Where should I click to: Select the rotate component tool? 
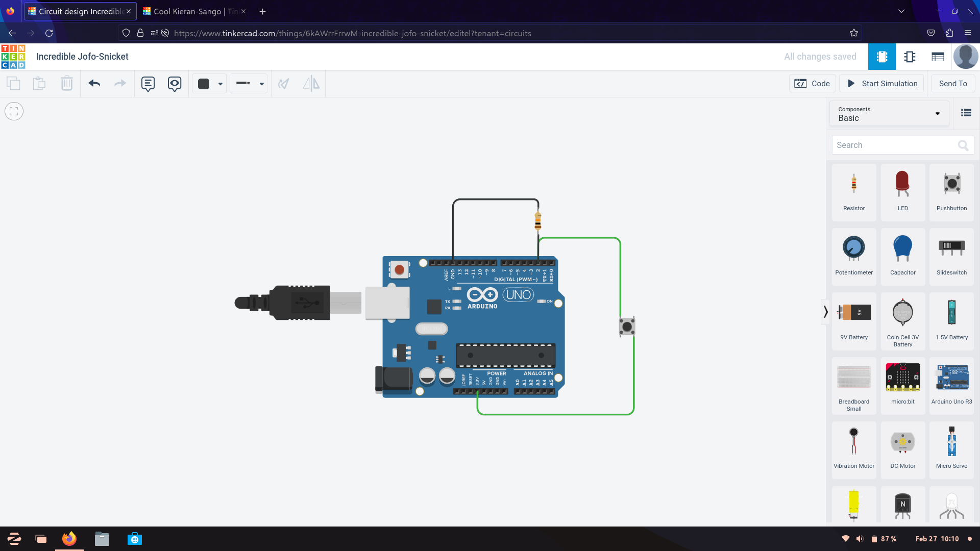click(x=284, y=84)
